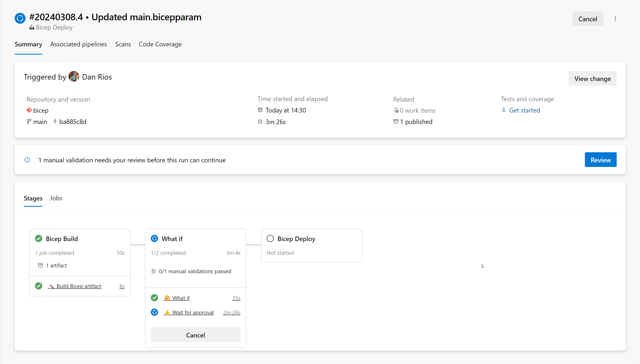Open the Build Bicep artifact job link
The image size is (640, 364).
coord(75,286)
